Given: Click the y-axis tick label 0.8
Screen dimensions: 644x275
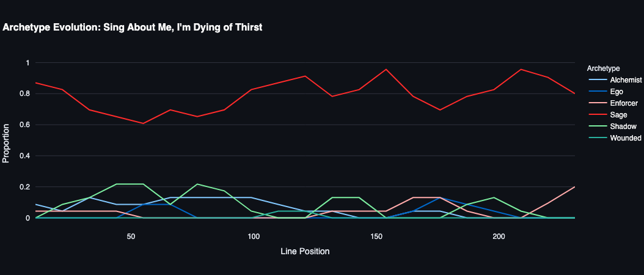Looking at the screenshot, I should [24, 94].
